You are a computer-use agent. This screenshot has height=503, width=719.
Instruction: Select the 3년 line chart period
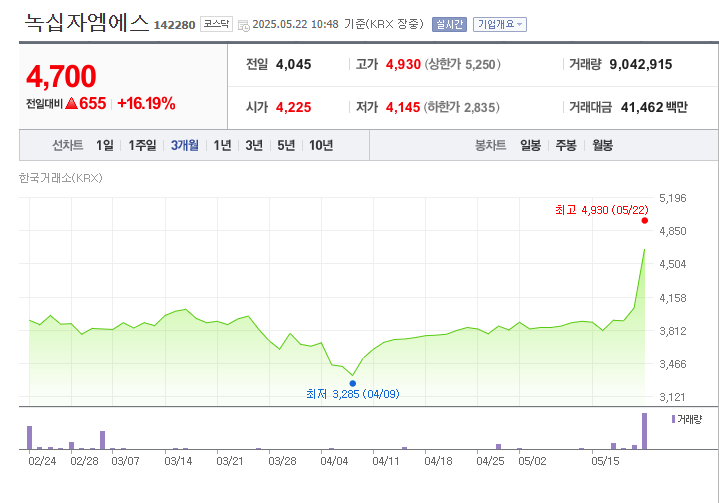point(254,145)
